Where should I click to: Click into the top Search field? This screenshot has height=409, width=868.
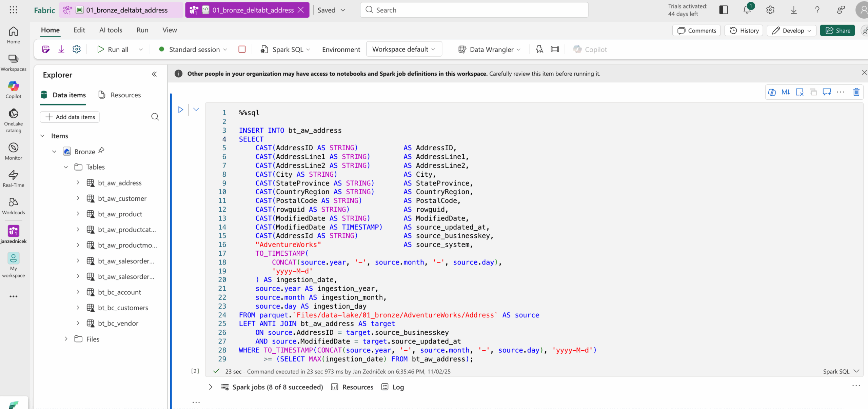tap(474, 10)
